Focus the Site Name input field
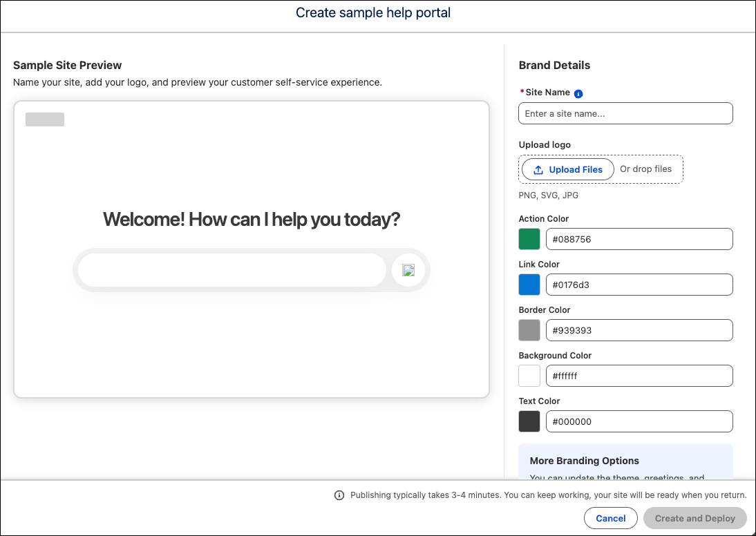 (626, 113)
